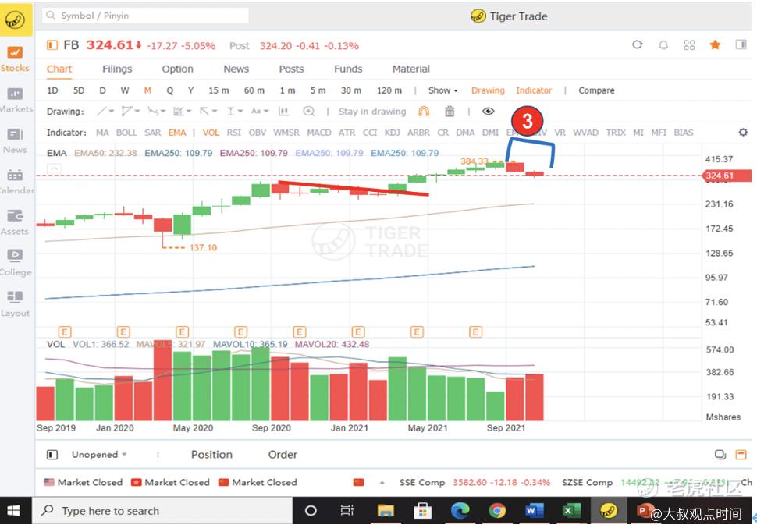Image resolution: width=757 pixels, height=532 pixels.
Task: Select the W weekly timeframe
Action: point(125,90)
